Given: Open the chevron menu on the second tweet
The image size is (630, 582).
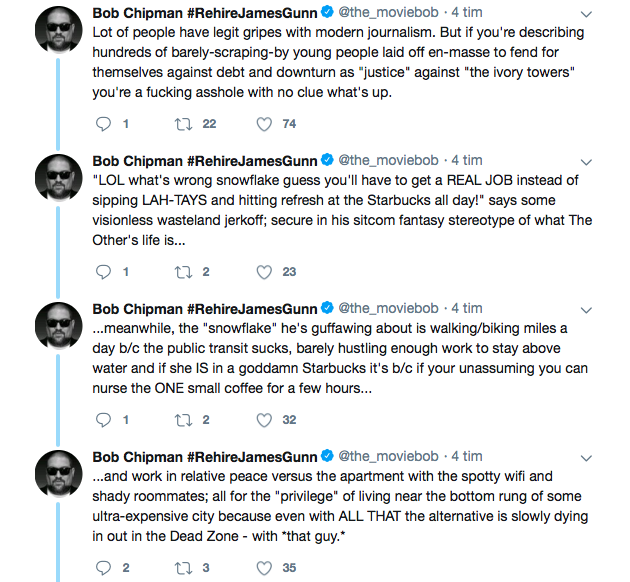Looking at the screenshot, I should 586,162.
